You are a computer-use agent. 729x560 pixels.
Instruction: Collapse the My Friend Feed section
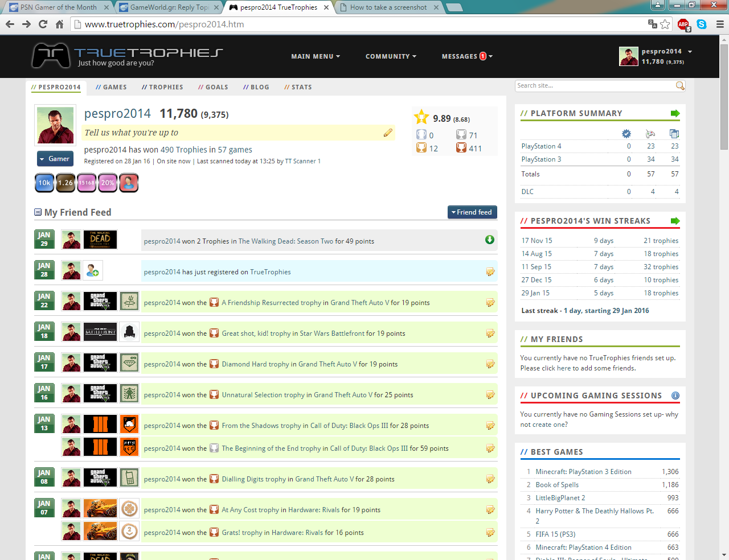(38, 212)
